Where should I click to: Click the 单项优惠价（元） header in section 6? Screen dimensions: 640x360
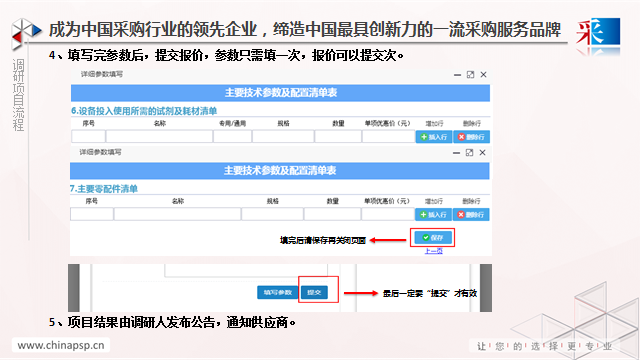387,123
